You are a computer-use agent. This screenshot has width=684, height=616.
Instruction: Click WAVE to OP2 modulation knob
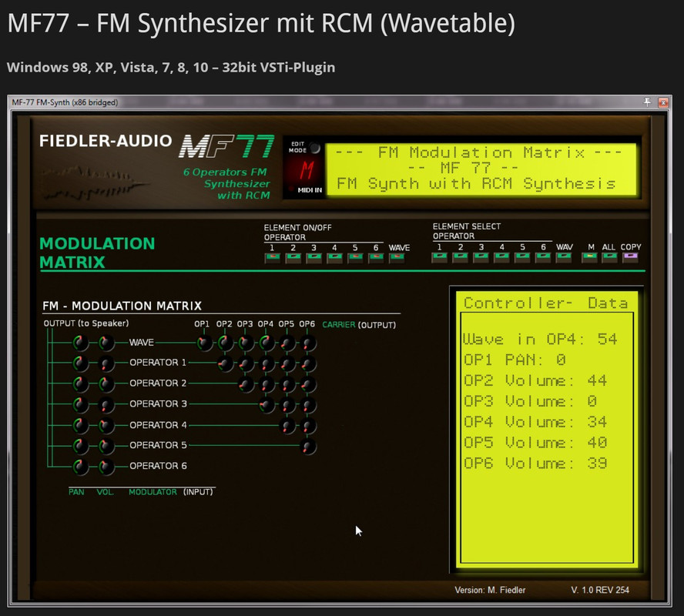[225, 343]
